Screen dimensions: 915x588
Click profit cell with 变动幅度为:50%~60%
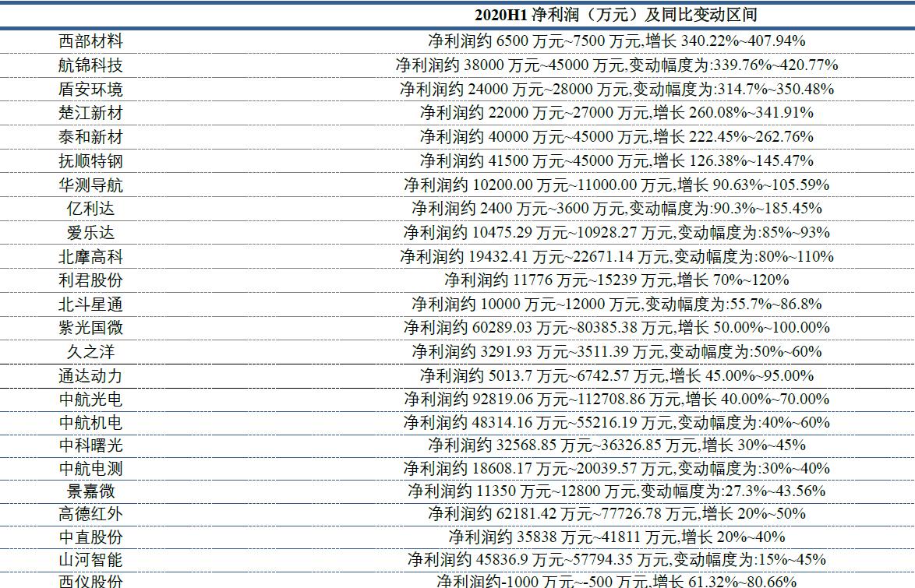pyautogui.click(x=616, y=352)
